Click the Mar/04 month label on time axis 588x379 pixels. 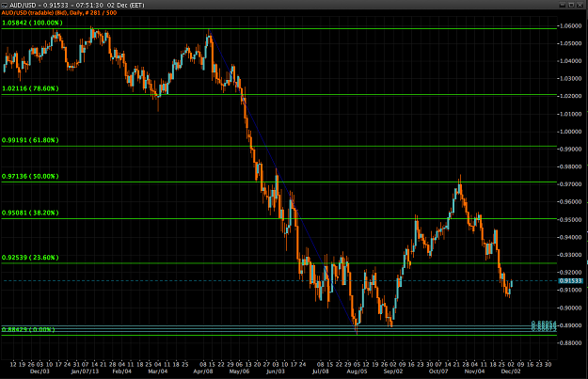tap(157, 371)
